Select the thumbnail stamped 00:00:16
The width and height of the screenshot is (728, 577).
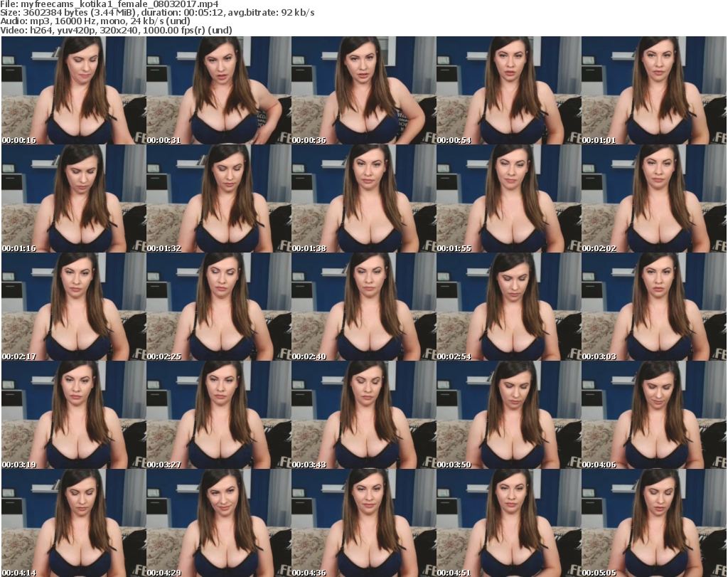click(74, 90)
